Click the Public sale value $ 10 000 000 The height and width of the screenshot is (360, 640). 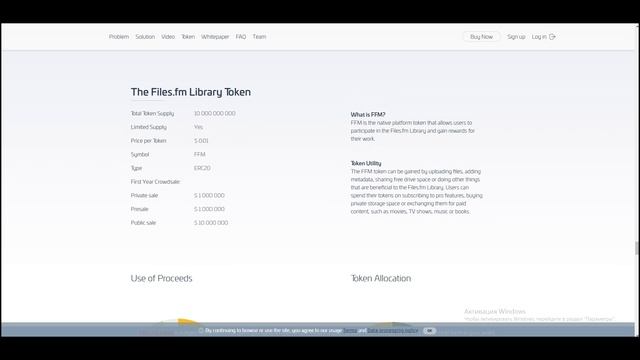(x=211, y=223)
